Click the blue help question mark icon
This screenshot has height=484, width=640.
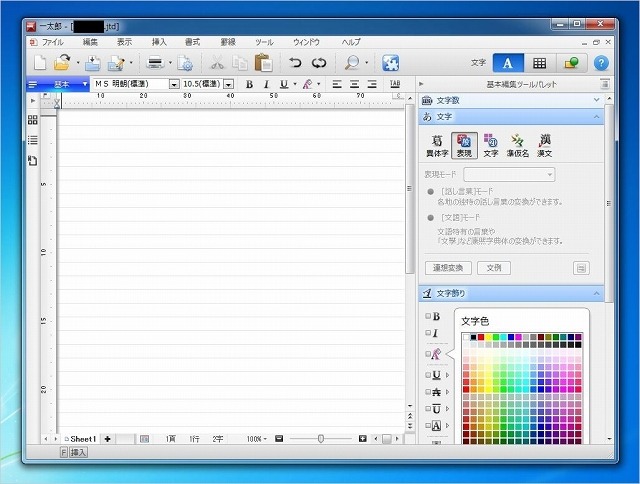(601, 62)
